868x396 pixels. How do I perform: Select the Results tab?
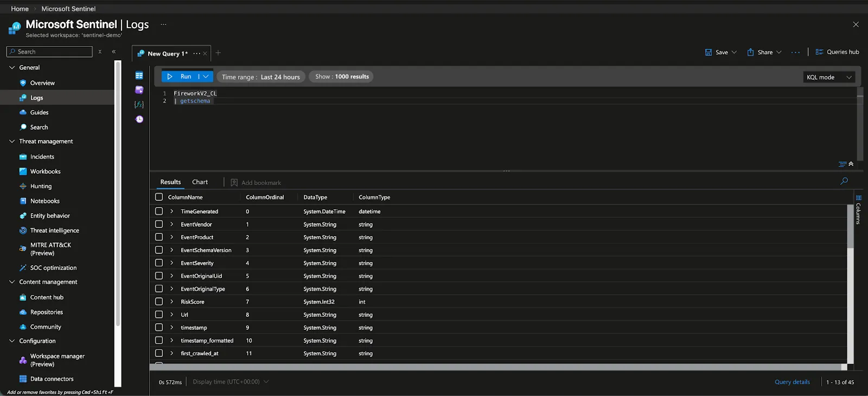(x=170, y=182)
